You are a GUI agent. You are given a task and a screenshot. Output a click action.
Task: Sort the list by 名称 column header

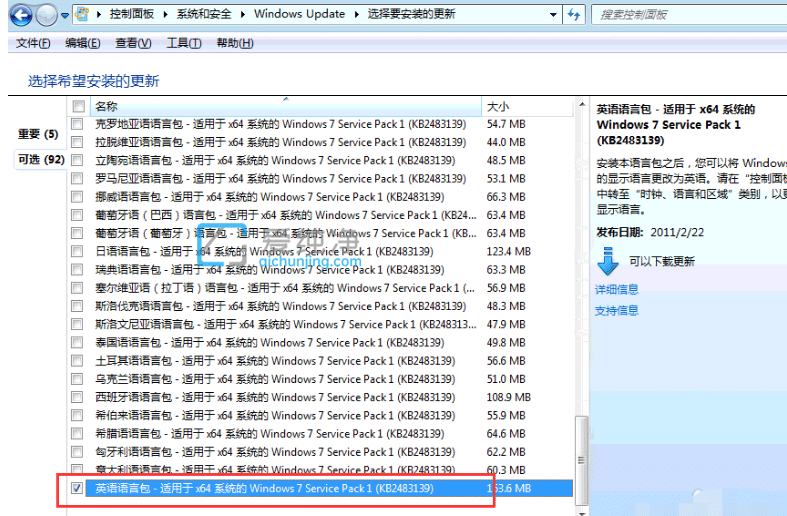click(x=285, y=106)
